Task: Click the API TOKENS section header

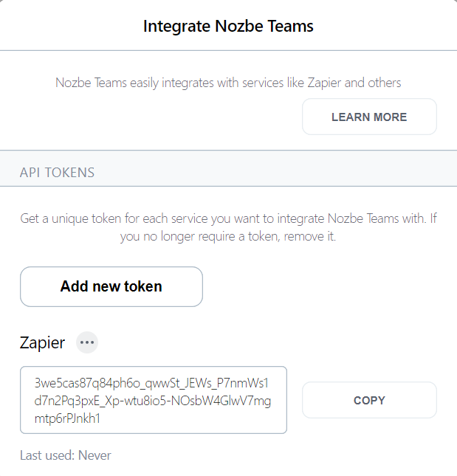Action: coord(57,173)
